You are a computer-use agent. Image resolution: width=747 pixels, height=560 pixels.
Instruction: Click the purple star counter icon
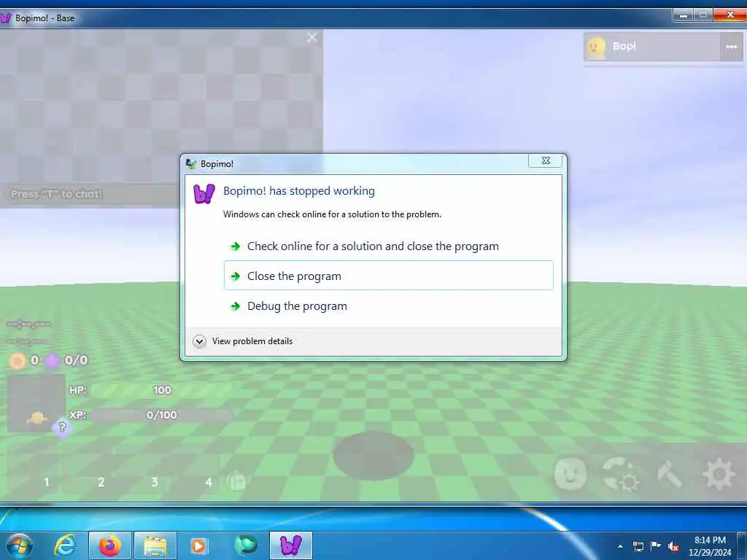coord(52,361)
